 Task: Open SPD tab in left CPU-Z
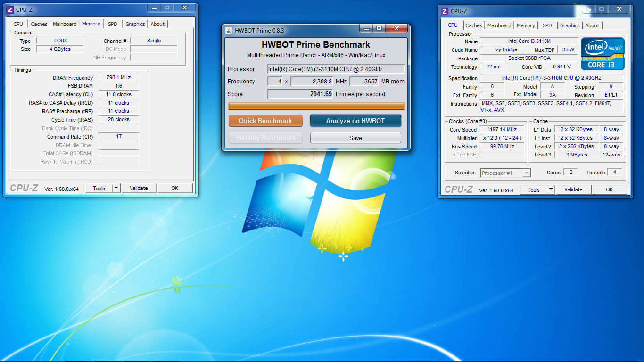[x=113, y=24]
